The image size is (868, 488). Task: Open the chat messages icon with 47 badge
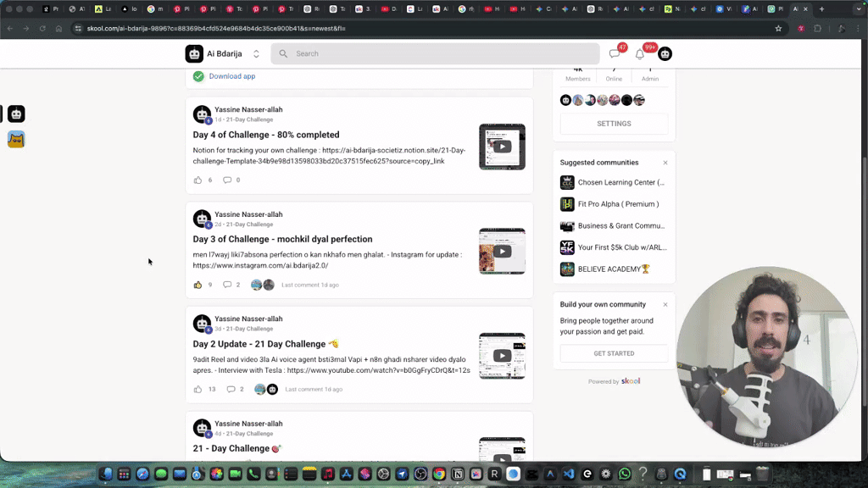pyautogui.click(x=614, y=54)
